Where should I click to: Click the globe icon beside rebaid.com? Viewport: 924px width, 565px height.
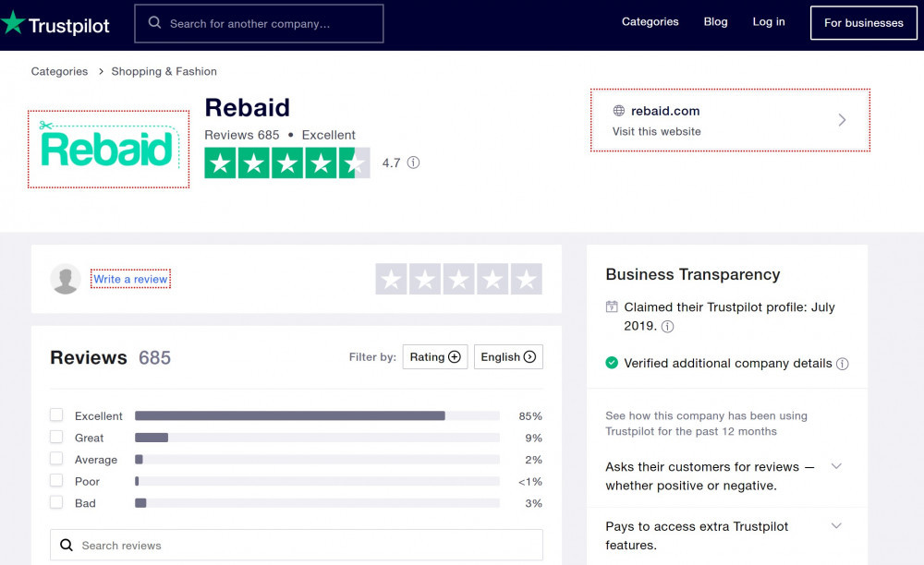(619, 111)
